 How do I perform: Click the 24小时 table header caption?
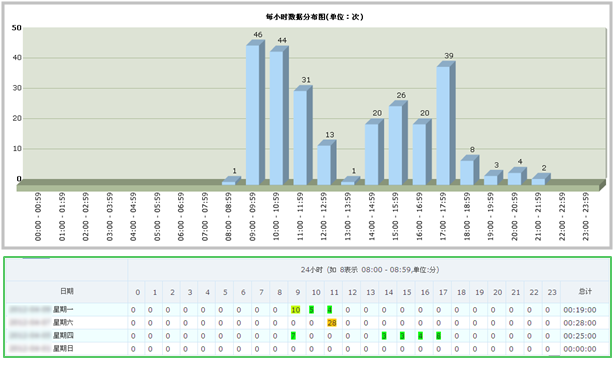point(370,270)
